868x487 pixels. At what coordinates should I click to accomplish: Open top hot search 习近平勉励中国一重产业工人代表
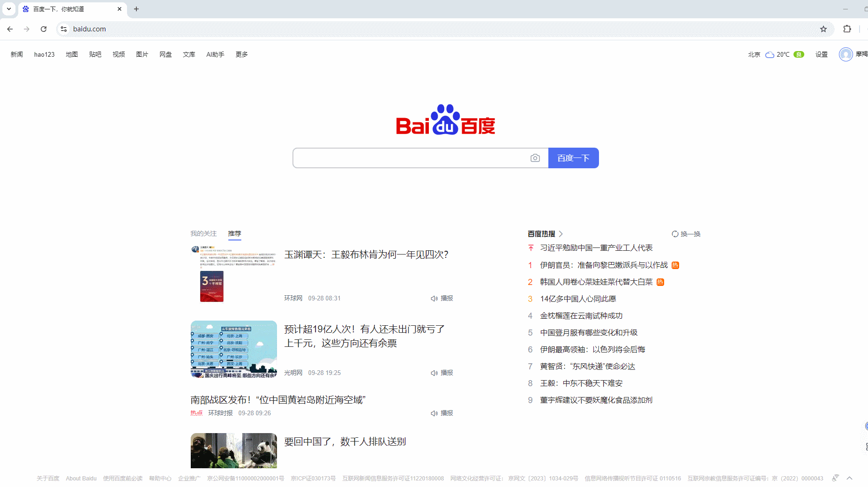(596, 248)
